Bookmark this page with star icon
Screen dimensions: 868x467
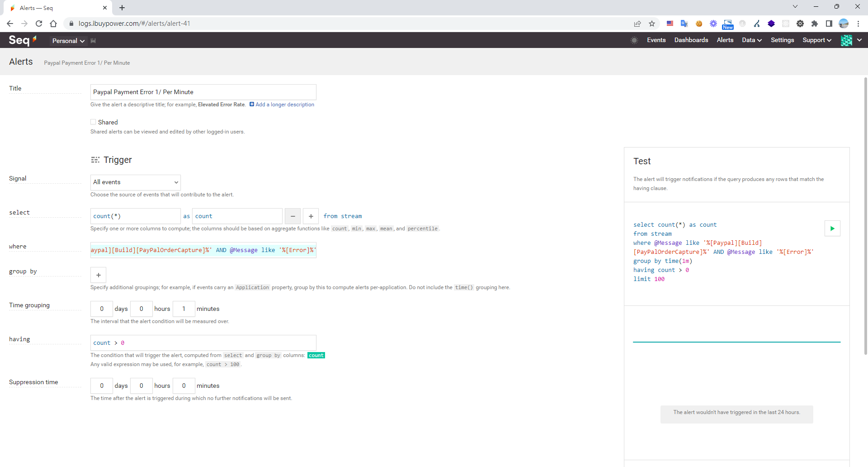click(651, 24)
